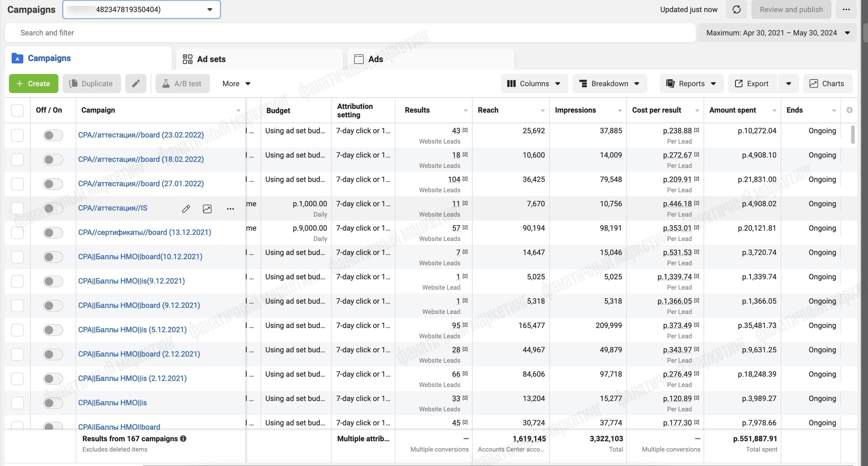Toggle on campaign CPA//аттестация//board (23.02.2022)
Screen dimensions: 868x466
tap(53, 135)
